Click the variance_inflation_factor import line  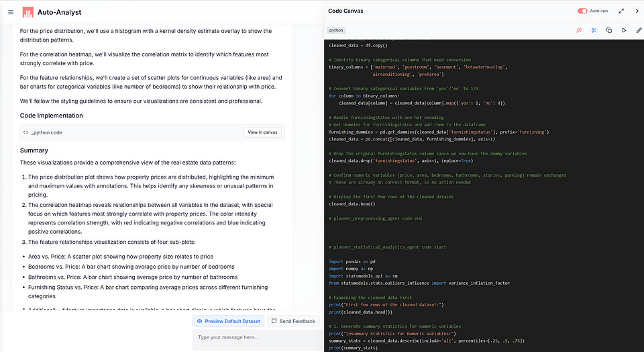click(419, 283)
